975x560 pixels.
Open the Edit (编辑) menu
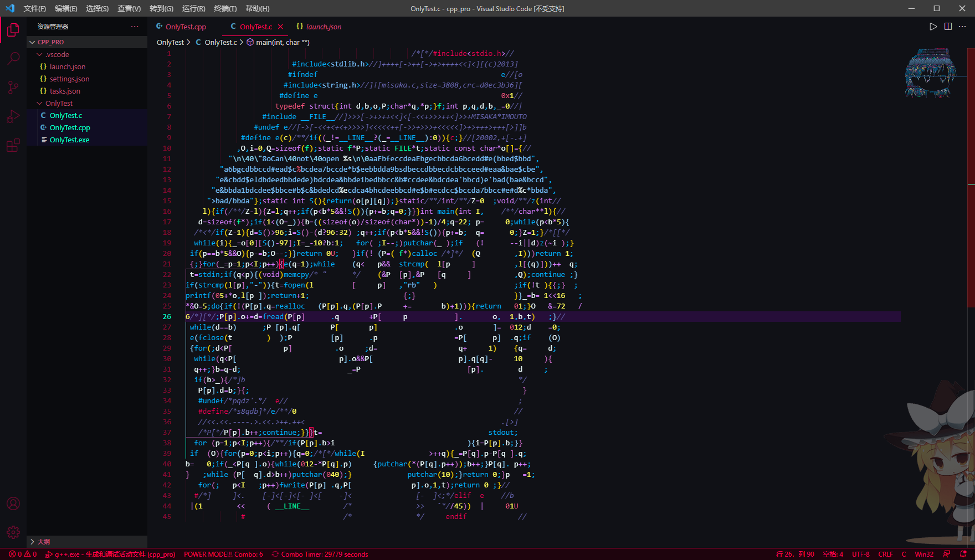click(x=66, y=8)
